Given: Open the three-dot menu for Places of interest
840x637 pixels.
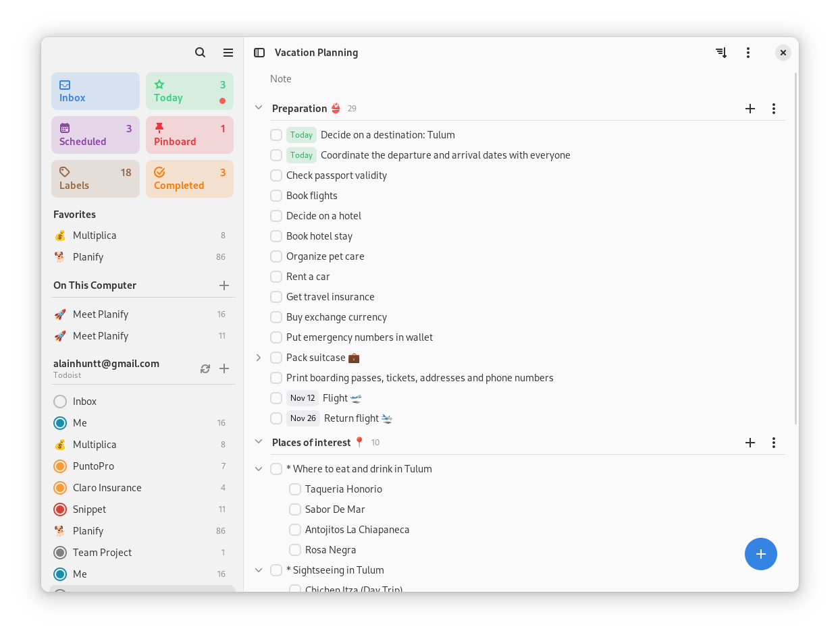Looking at the screenshot, I should pyautogui.click(x=773, y=443).
